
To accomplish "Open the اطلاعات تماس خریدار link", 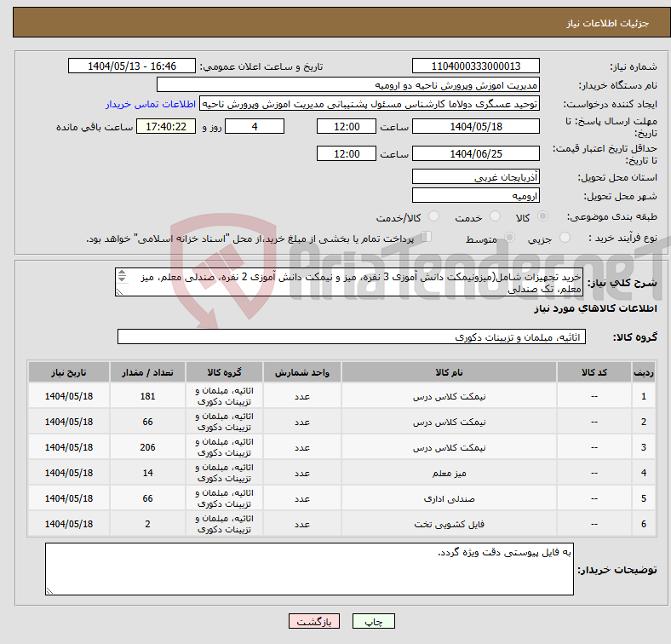I will pyautogui.click(x=151, y=104).
